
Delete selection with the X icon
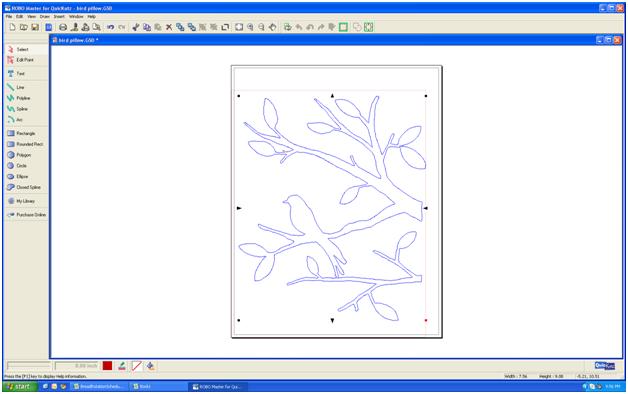(x=169, y=27)
